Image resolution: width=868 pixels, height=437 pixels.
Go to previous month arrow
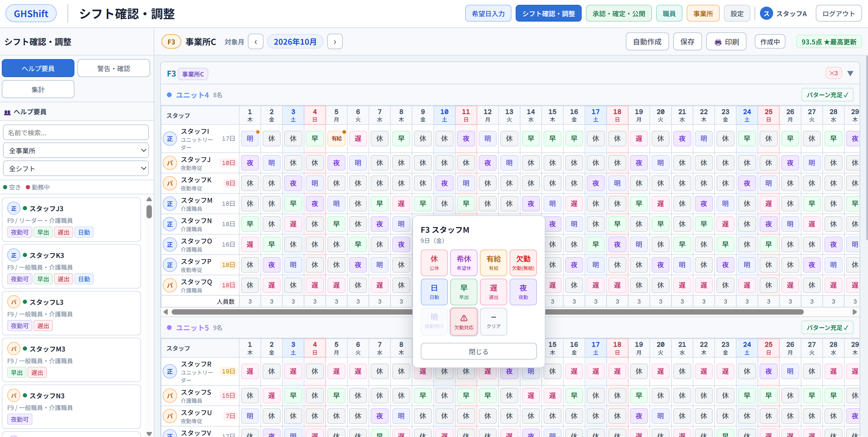[256, 42]
